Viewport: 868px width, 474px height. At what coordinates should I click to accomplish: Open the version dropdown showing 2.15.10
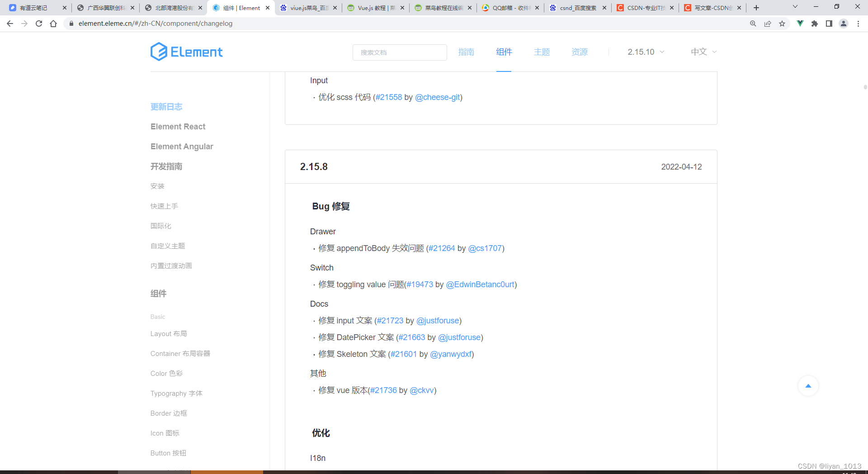coord(645,52)
